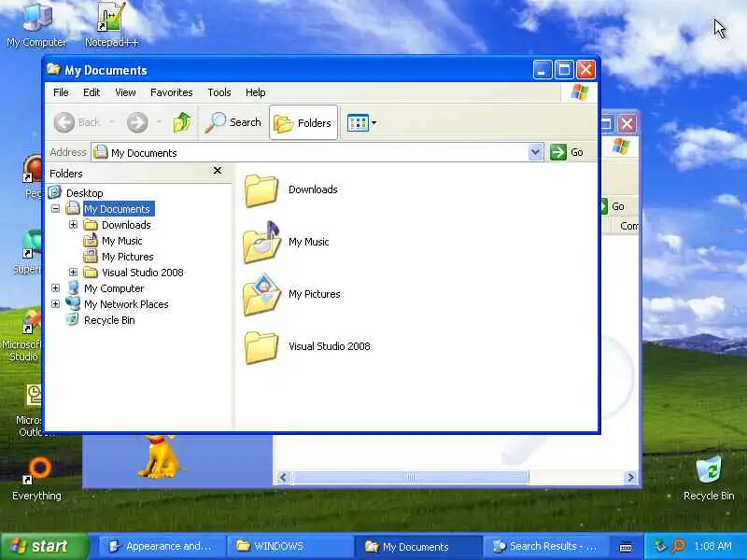
Task: Open the Tools menu
Action: click(x=219, y=92)
